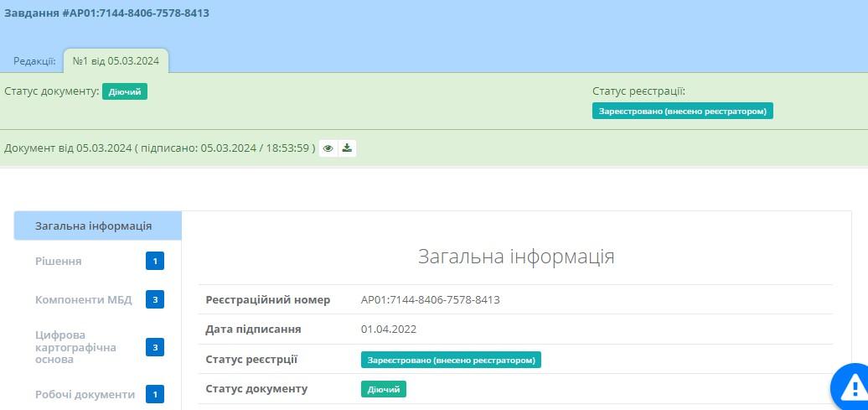Open the Загальна інформація sidebar section
The width and height of the screenshot is (868, 410).
pos(93,226)
